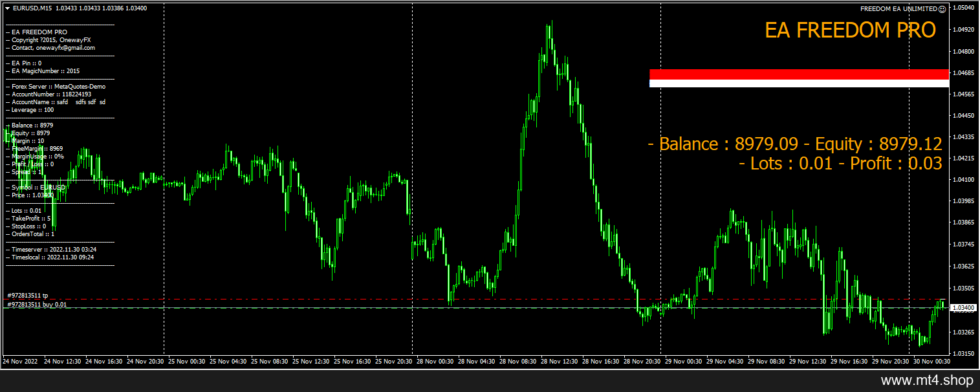Image resolution: width=980 pixels, height=392 pixels.
Task: Click the FreeMargin :: 8969 line
Action: pyautogui.click(x=34, y=149)
